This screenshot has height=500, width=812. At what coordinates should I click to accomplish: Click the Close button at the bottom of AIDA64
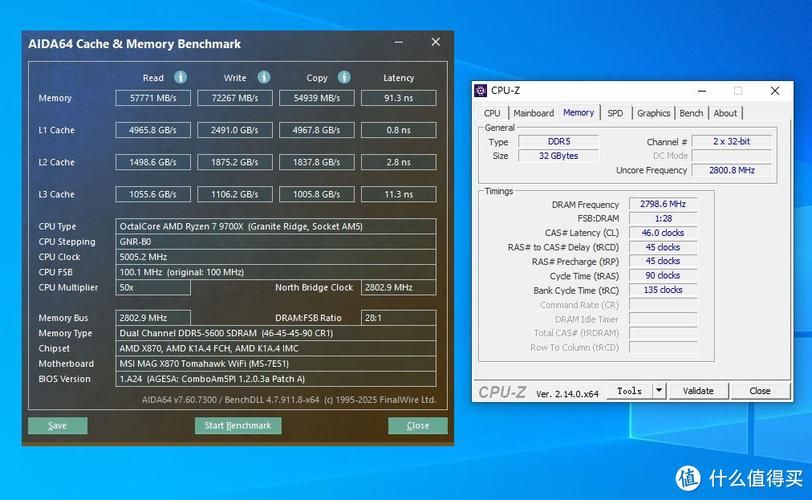pyautogui.click(x=417, y=425)
